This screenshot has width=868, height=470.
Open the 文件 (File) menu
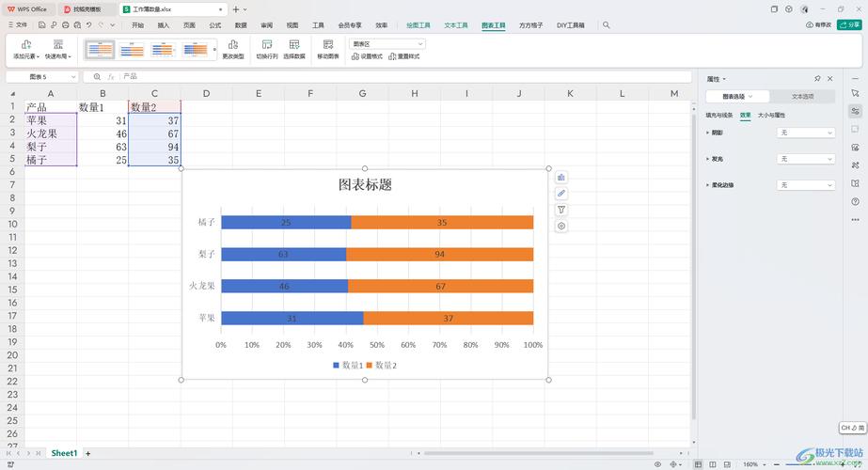point(17,25)
